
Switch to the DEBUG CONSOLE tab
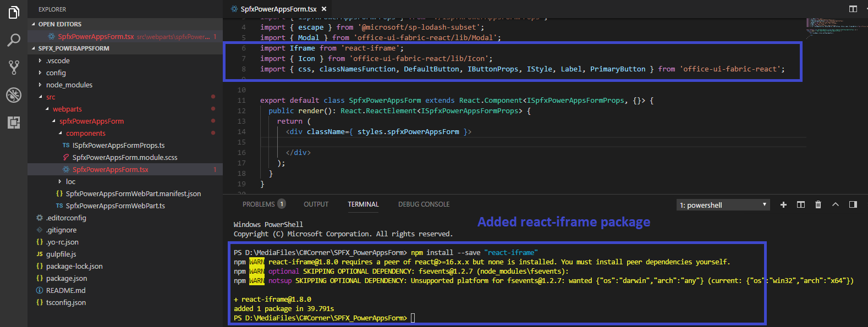(x=424, y=204)
